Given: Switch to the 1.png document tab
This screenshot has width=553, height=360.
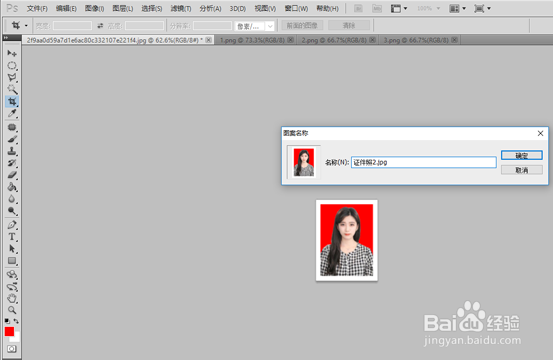Looking at the screenshot, I should (252, 40).
